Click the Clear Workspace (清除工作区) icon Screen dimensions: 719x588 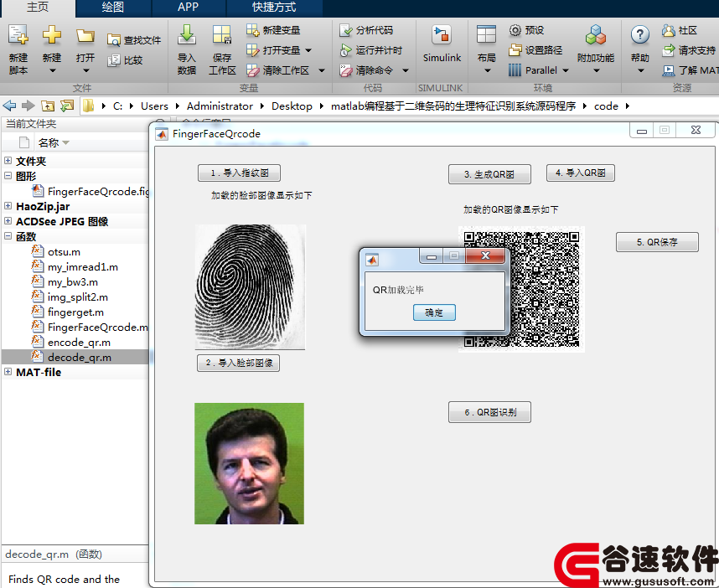(253, 70)
